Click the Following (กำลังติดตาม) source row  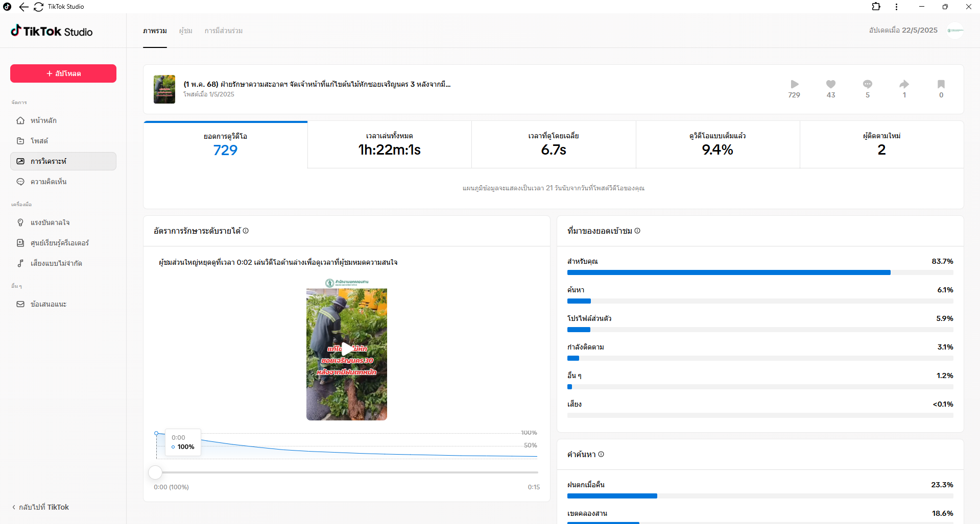(760, 353)
